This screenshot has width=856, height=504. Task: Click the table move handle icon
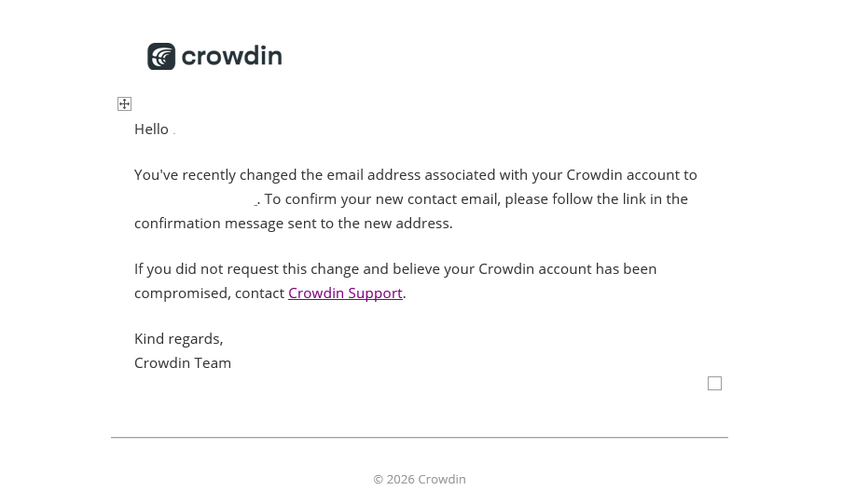point(124,104)
